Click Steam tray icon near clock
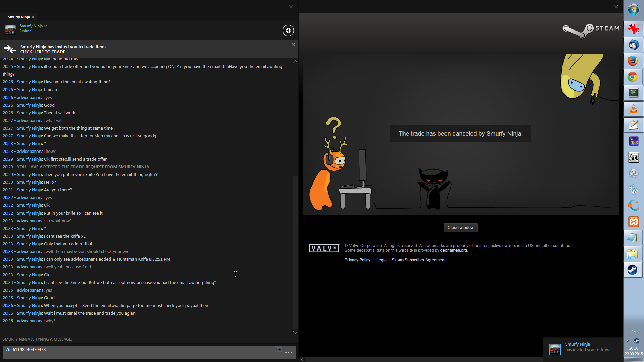Screen dimensions: 644x362 [636, 341]
